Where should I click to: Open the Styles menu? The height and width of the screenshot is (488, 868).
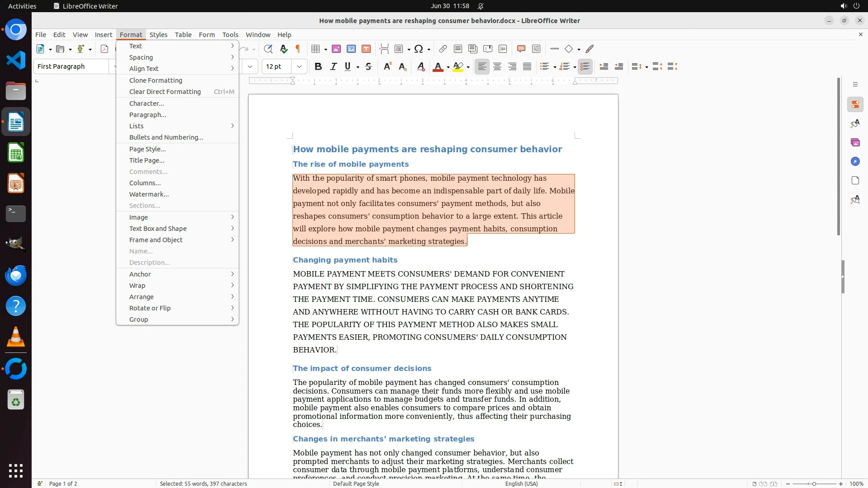click(158, 34)
